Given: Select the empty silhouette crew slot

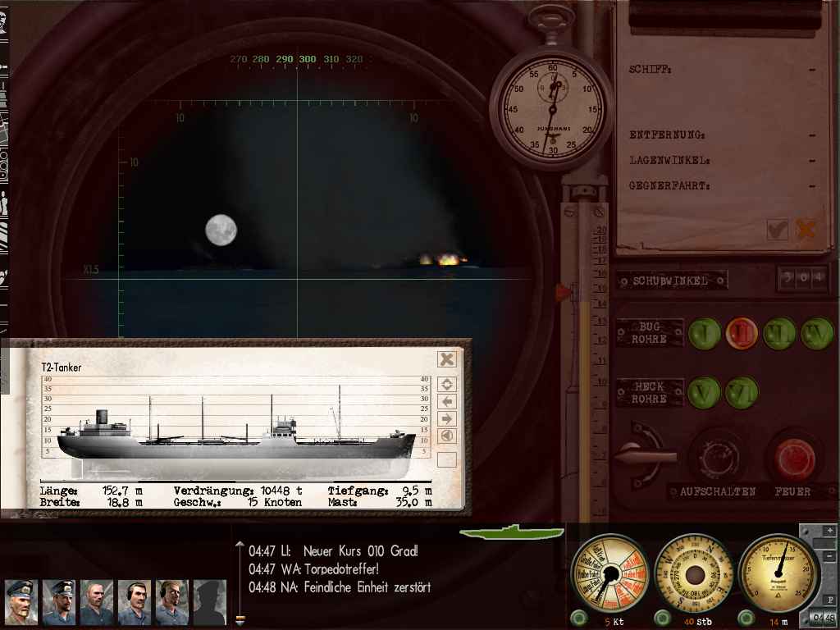Looking at the screenshot, I should (209, 602).
